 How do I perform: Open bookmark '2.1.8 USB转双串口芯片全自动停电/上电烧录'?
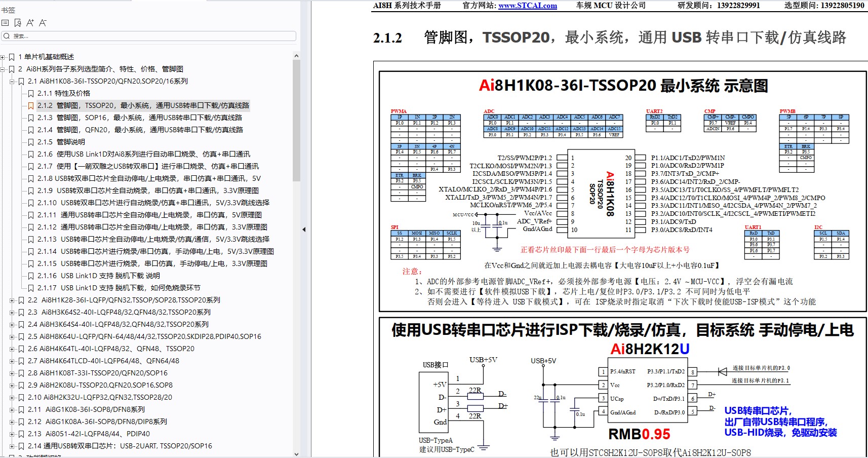(149, 178)
